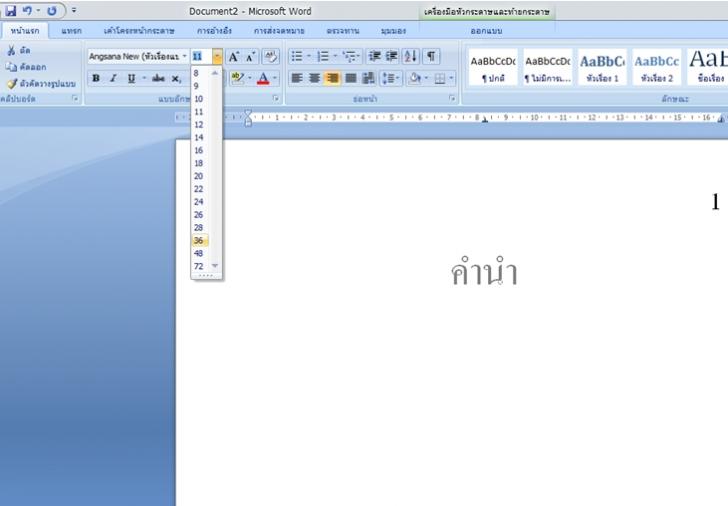Open the Angsana New font name dropdown
Viewport: 728px width, 506px height.
(x=184, y=57)
